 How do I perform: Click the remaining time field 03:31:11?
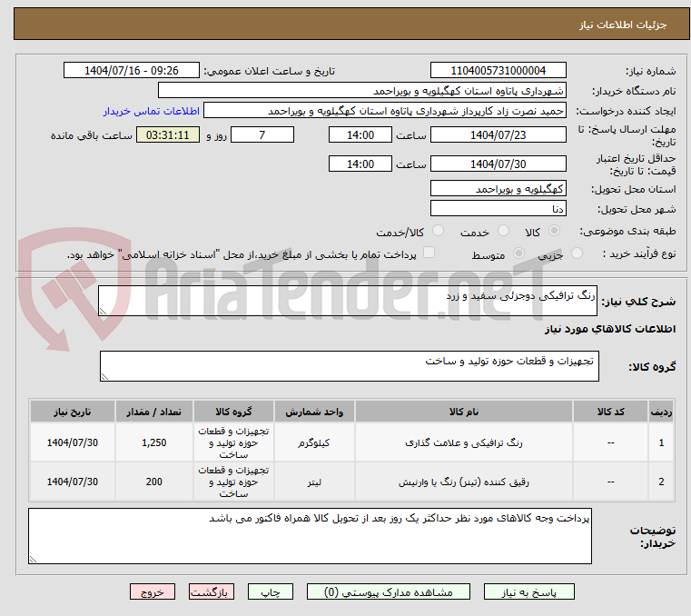pyautogui.click(x=168, y=135)
